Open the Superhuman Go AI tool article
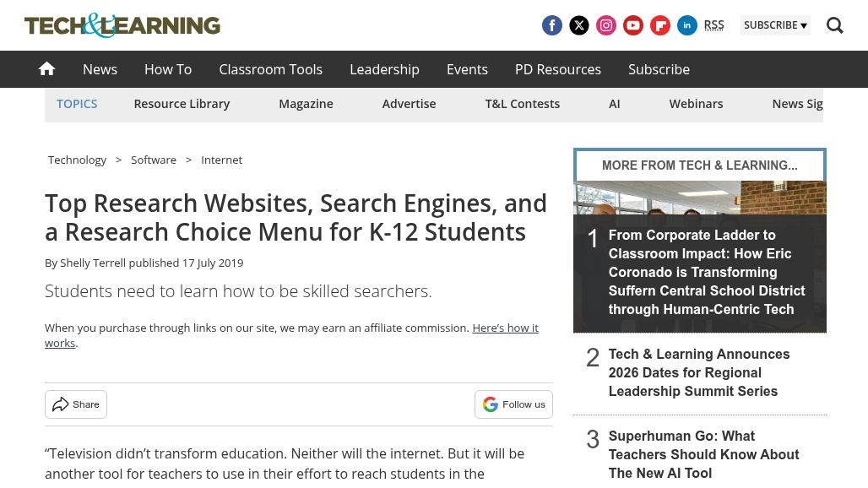This screenshot has height=488, width=868. (x=703, y=454)
